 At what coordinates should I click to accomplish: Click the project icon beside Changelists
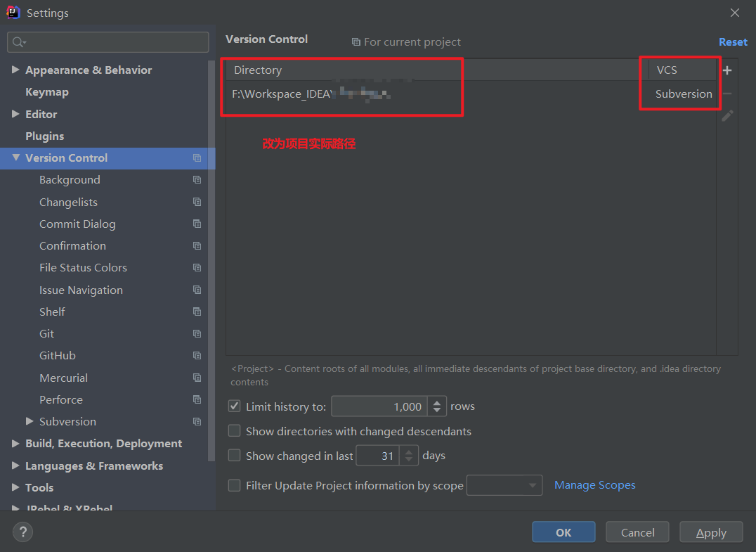click(197, 202)
